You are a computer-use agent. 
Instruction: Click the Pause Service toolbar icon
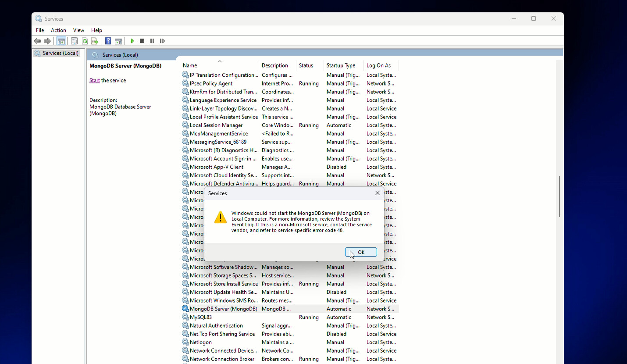coord(152,41)
